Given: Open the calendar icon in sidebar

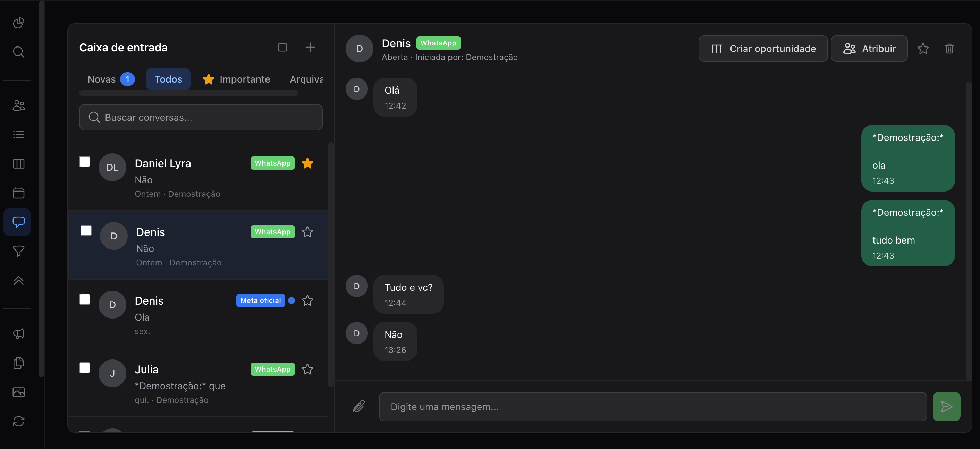Looking at the screenshot, I should (18, 193).
